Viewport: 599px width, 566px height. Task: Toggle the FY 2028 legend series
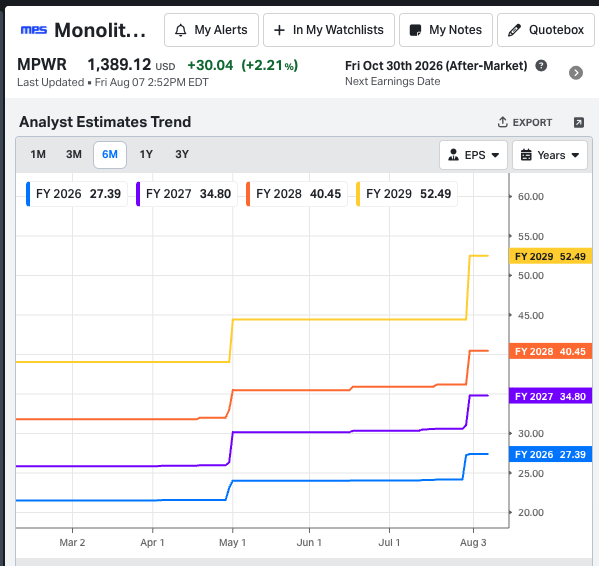(x=296, y=194)
